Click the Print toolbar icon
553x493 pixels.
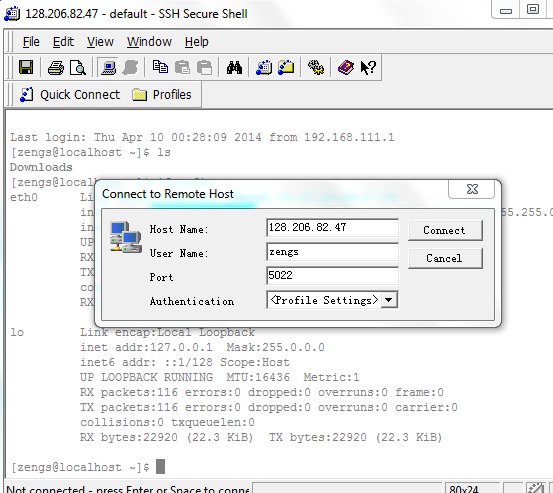coord(56,67)
